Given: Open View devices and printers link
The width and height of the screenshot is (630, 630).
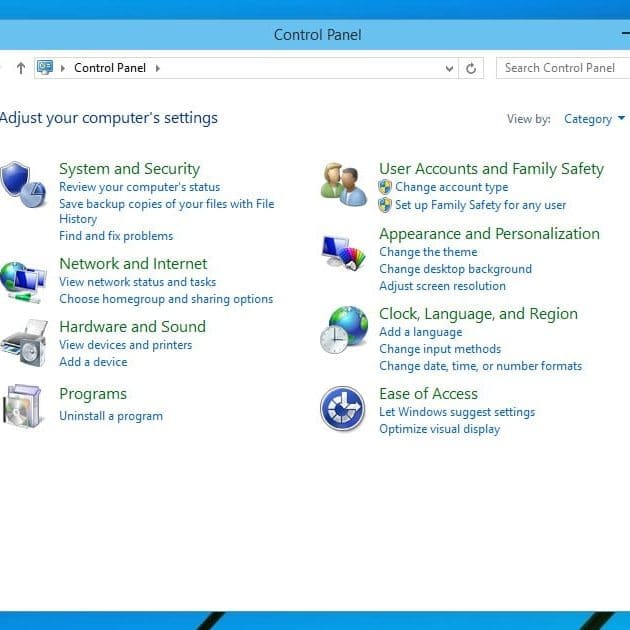Looking at the screenshot, I should 125,345.
